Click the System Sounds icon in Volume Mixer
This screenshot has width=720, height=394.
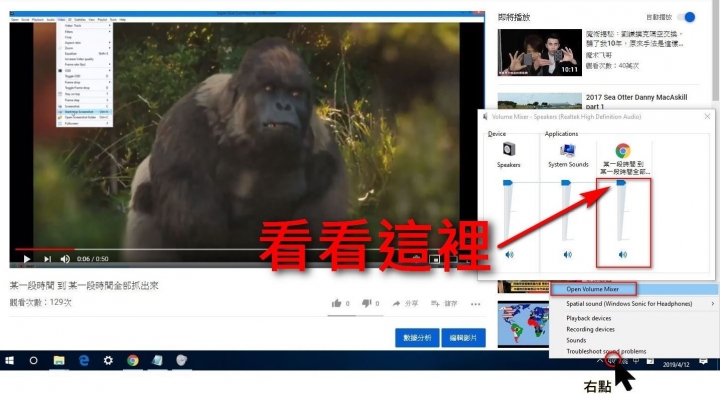point(568,150)
